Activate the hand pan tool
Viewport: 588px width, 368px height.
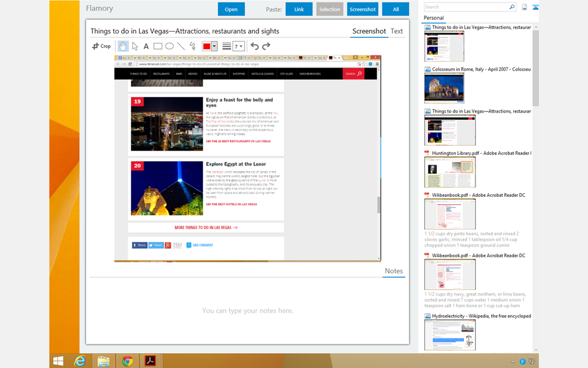[x=123, y=46]
